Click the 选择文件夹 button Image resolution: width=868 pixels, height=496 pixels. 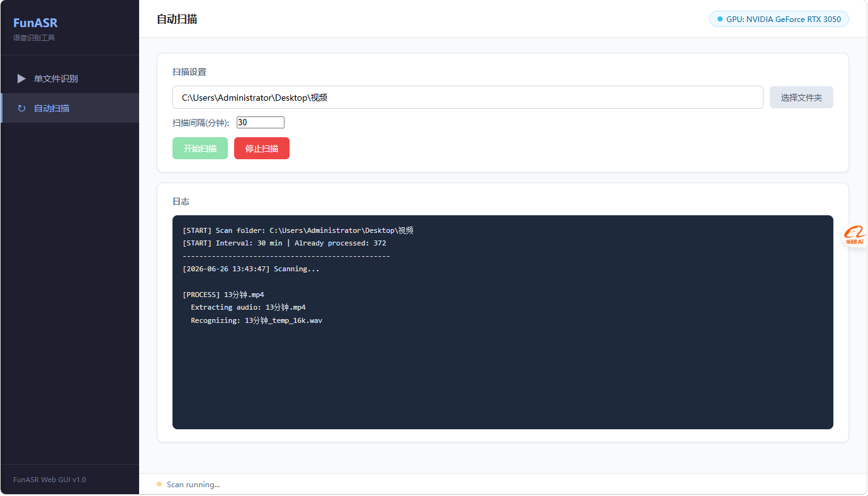pos(801,98)
